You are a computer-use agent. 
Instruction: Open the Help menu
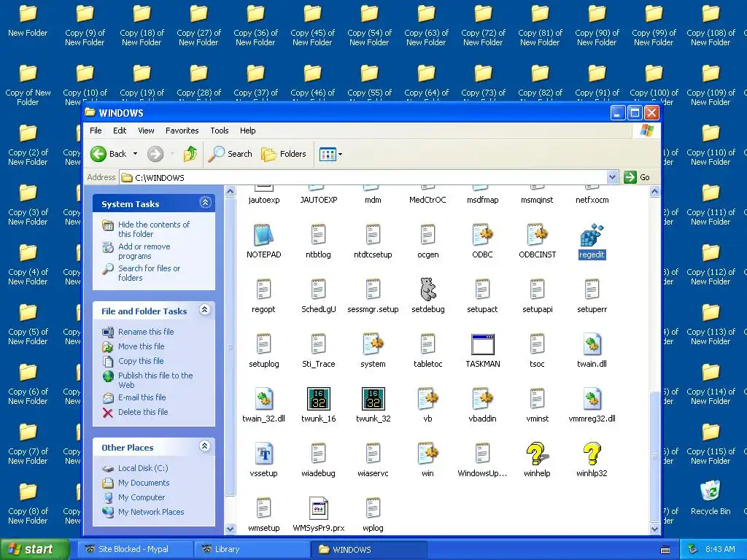click(x=248, y=131)
